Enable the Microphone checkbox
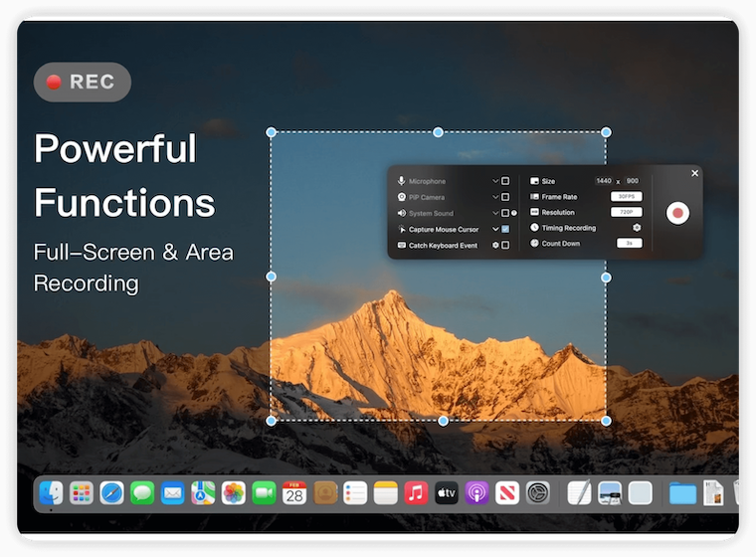The width and height of the screenshot is (756, 557). pyautogui.click(x=505, y=181)
